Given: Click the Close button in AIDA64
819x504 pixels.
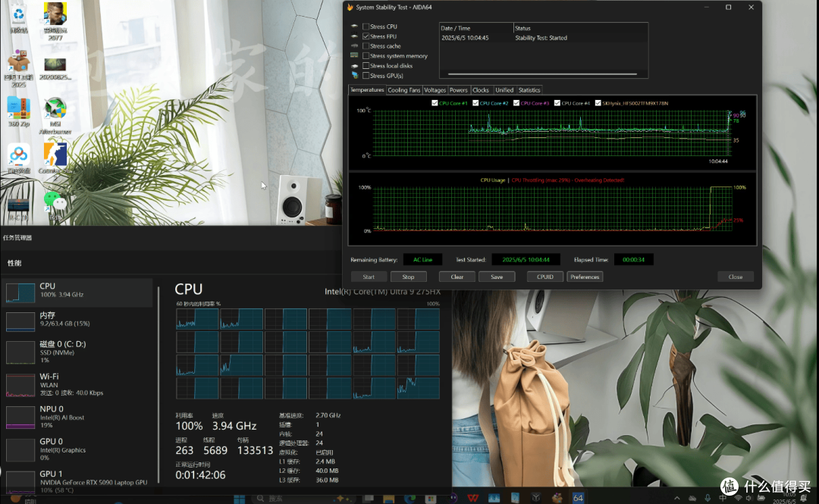Looking at the screenshot, I should click(x=736, y=277).
